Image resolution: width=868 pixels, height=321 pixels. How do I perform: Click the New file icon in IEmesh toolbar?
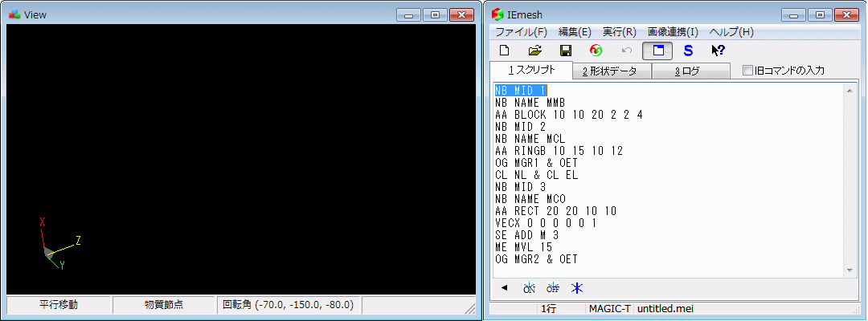coord(504,51)
